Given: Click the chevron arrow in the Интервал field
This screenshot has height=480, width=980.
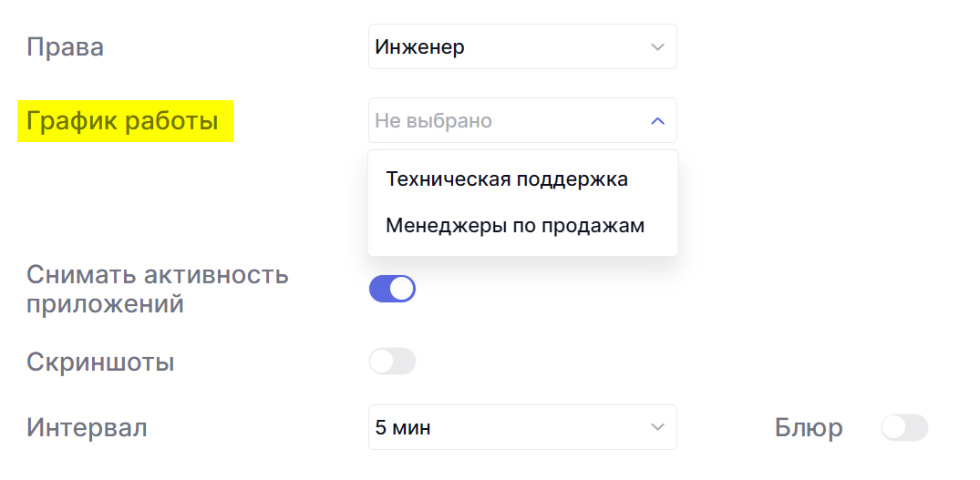Looking at the screenshot, I should tap(657, 427).
